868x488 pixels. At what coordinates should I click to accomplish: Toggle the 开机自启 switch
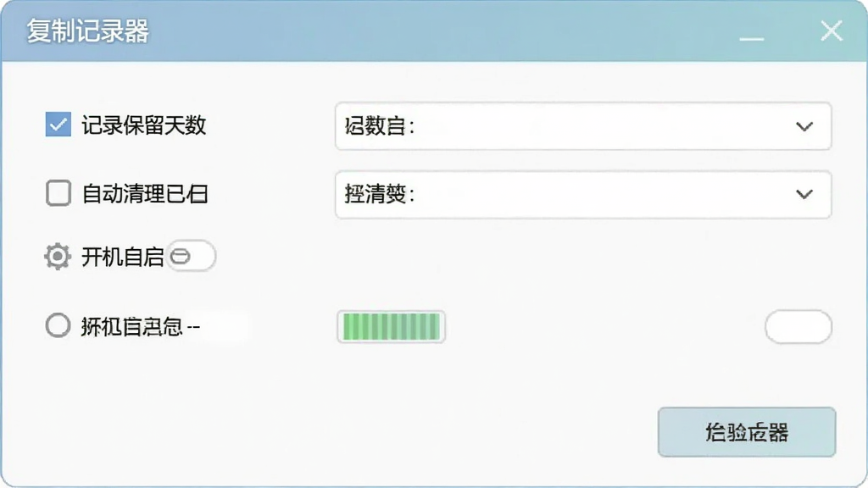[x=191, y=256]
